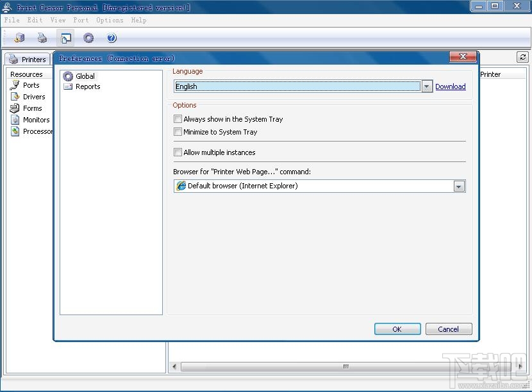Click the Processors icon in Resources
The width and height of the screenshot is (532, 392).
tap(15, 131)
